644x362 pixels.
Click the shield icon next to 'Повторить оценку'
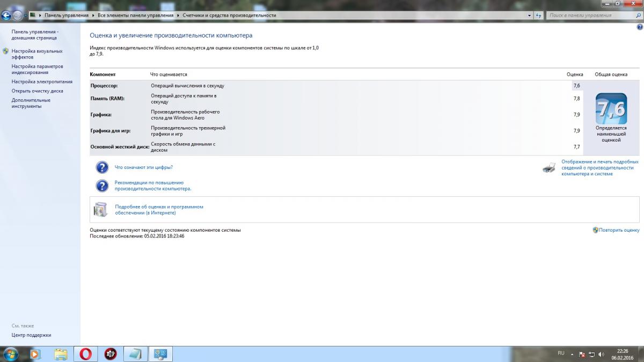pyautogui.click(x=596, y=230)
